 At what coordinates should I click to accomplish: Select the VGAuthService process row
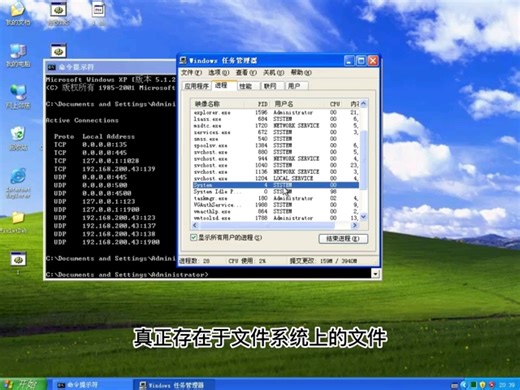(276, 205)
